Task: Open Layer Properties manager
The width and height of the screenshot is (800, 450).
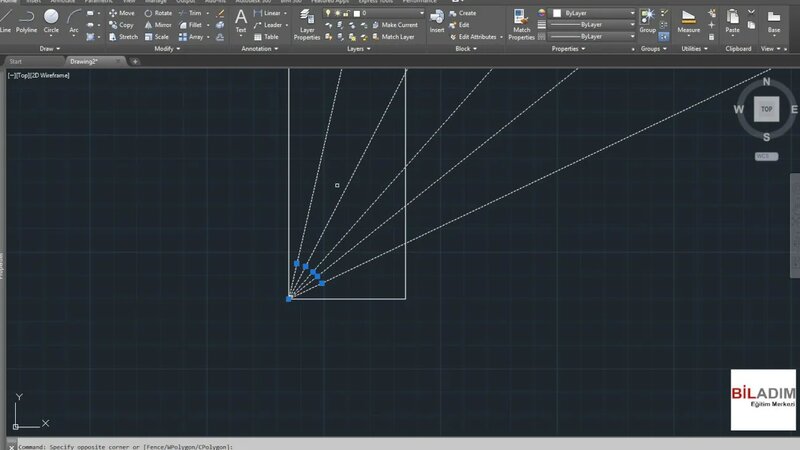Action: tap(307, 24)
